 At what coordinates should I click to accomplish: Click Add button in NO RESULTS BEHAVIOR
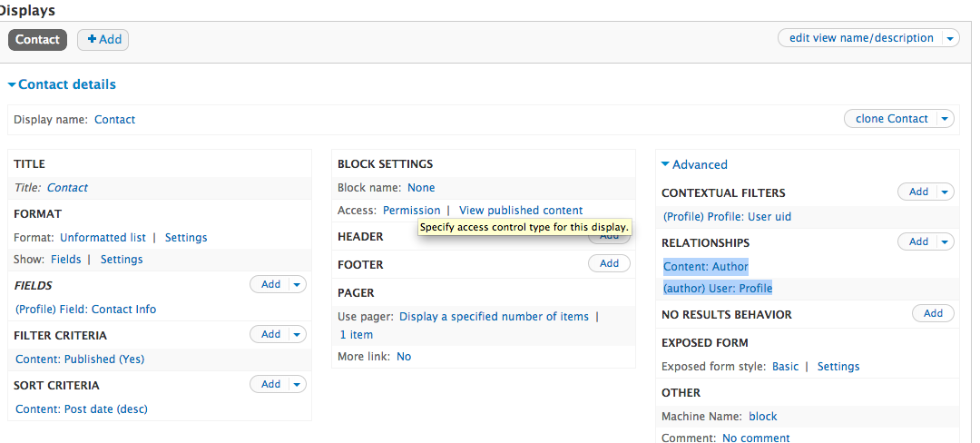(x=933, y=314)
